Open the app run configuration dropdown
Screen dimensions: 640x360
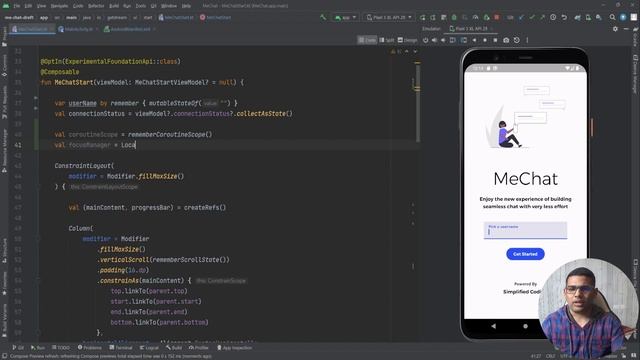coord(345,18)
